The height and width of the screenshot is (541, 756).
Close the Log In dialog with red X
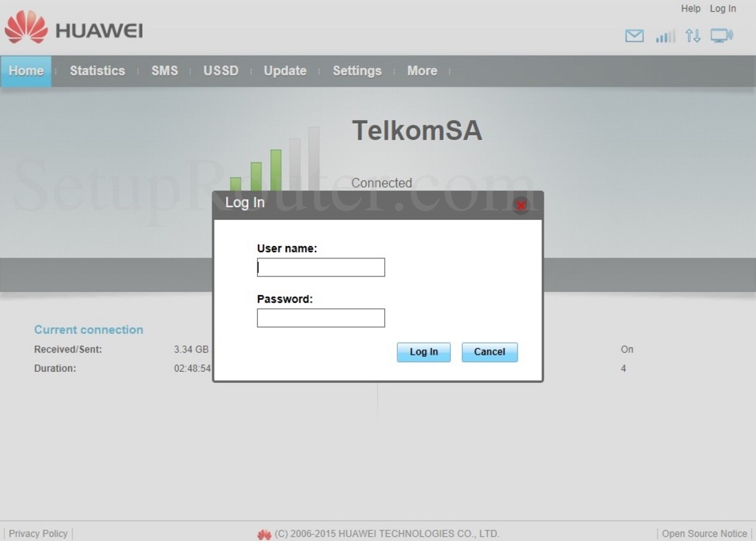(521, 206)
